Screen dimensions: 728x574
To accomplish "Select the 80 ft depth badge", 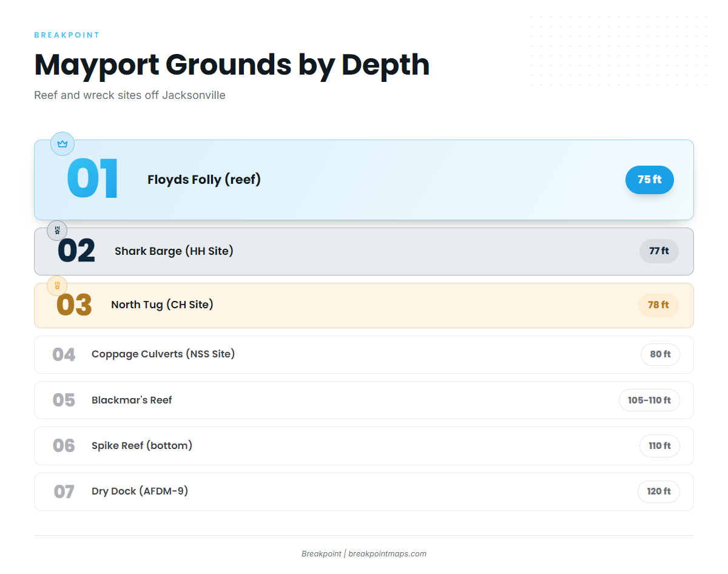I will click(660, 354).
